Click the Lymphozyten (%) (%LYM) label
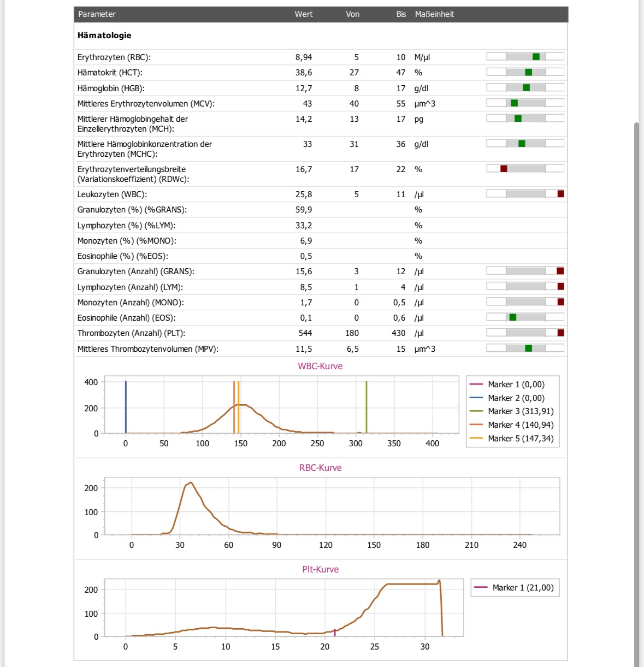This screenshot has height=667, width=644. pyautogui.click(x=126, y=226)
